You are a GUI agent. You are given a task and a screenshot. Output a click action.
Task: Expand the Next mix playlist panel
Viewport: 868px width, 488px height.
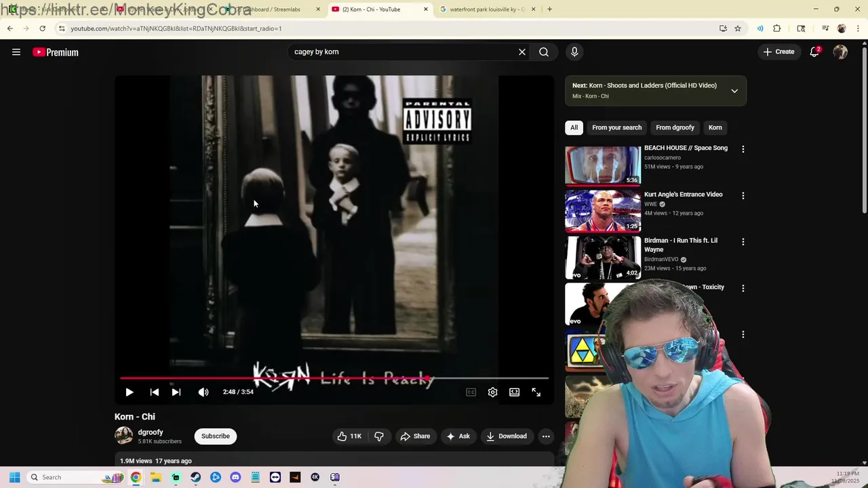click(734, 91)
